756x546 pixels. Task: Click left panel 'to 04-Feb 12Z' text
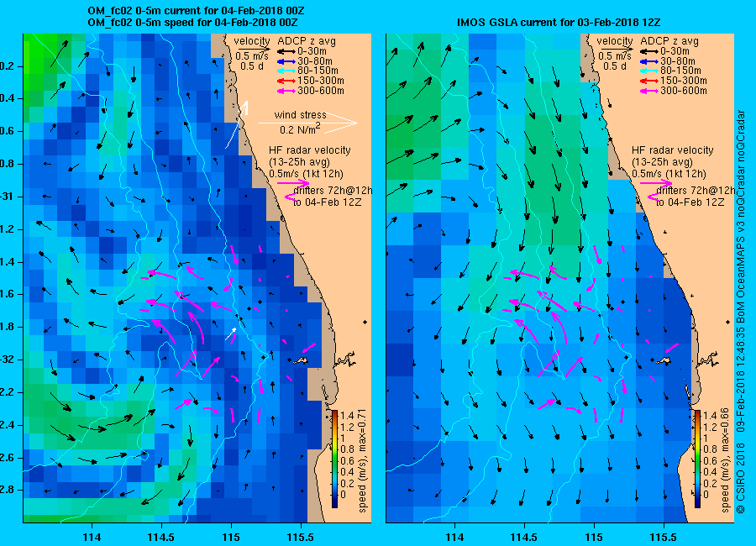point(328,202)
